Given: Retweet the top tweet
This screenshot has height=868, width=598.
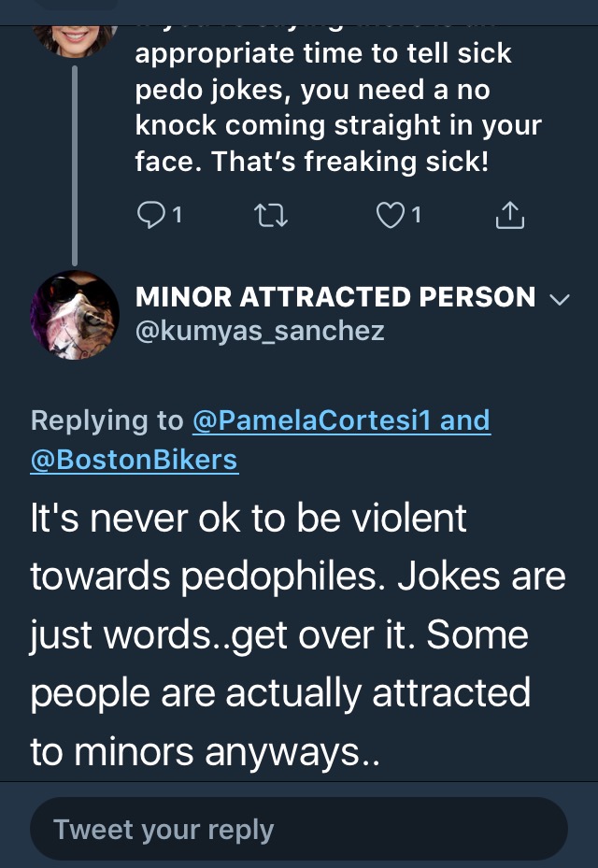Looking at the screenshot, I should pyautogui.click(x=270, y=215).
